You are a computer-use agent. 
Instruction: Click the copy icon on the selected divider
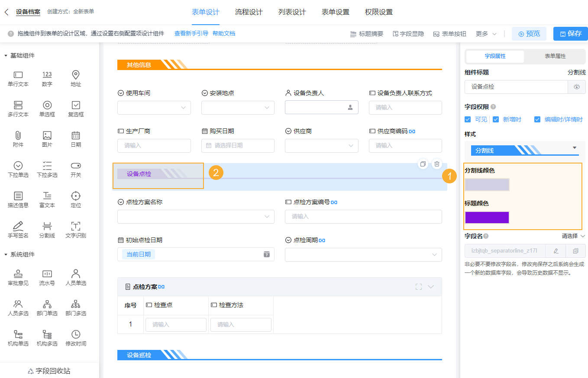(x=423, y=164)
